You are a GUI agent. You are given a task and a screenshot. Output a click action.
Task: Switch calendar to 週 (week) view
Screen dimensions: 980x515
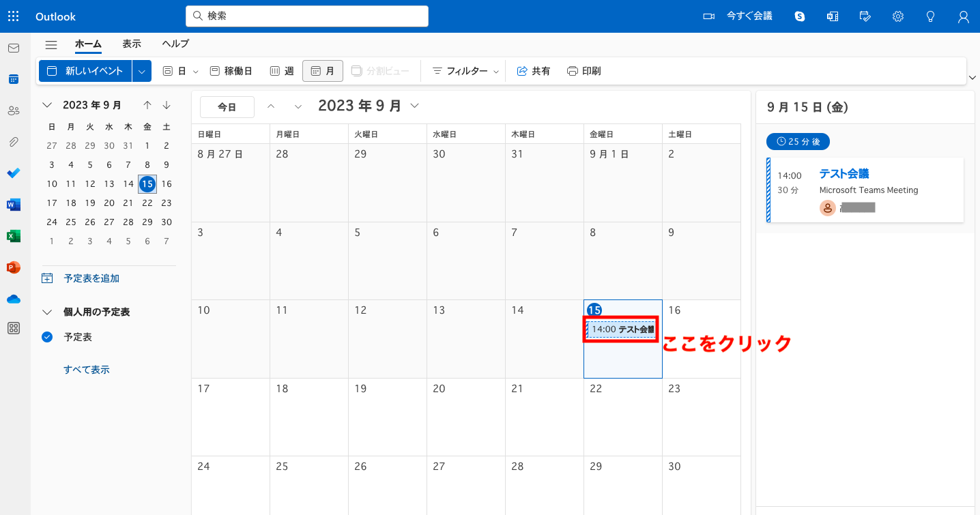click(281, 70)
